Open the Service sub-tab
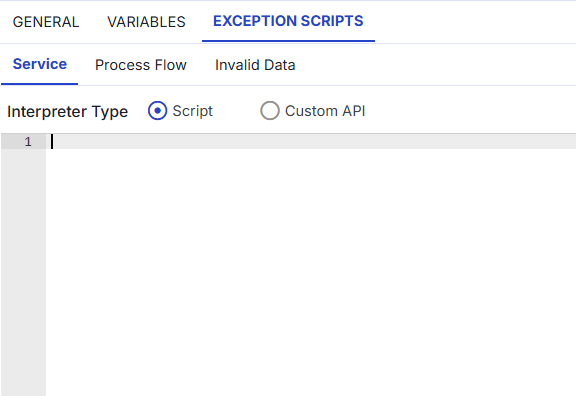 (40, 64)
